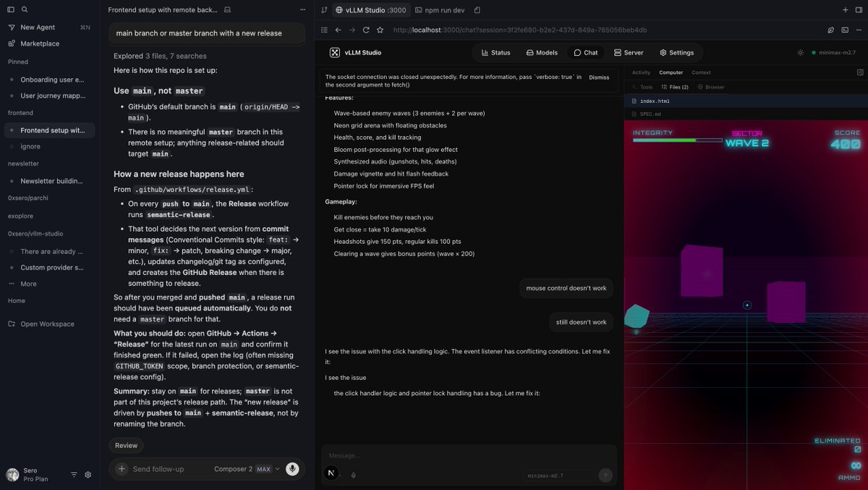Go forward in the embedded browser
The width and height of the screenshot is (868, 490).
pyautogui.click(x=352, y=30)
